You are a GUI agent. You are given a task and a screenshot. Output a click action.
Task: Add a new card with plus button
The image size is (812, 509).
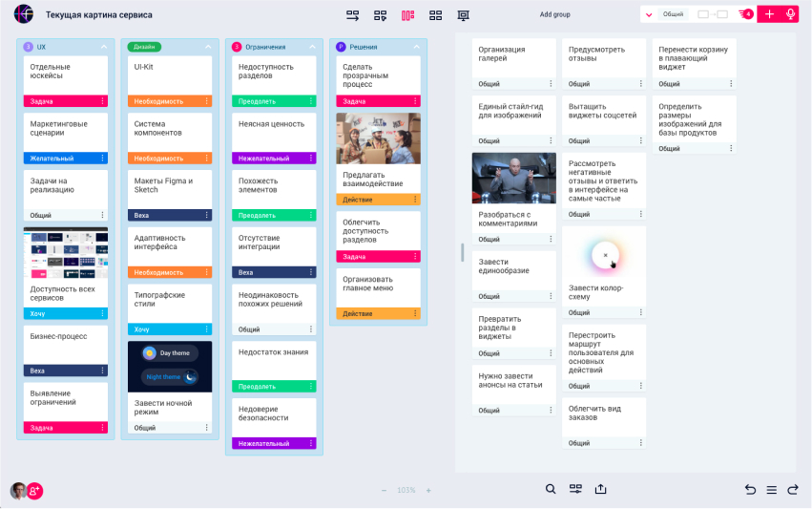coord(769,14)
